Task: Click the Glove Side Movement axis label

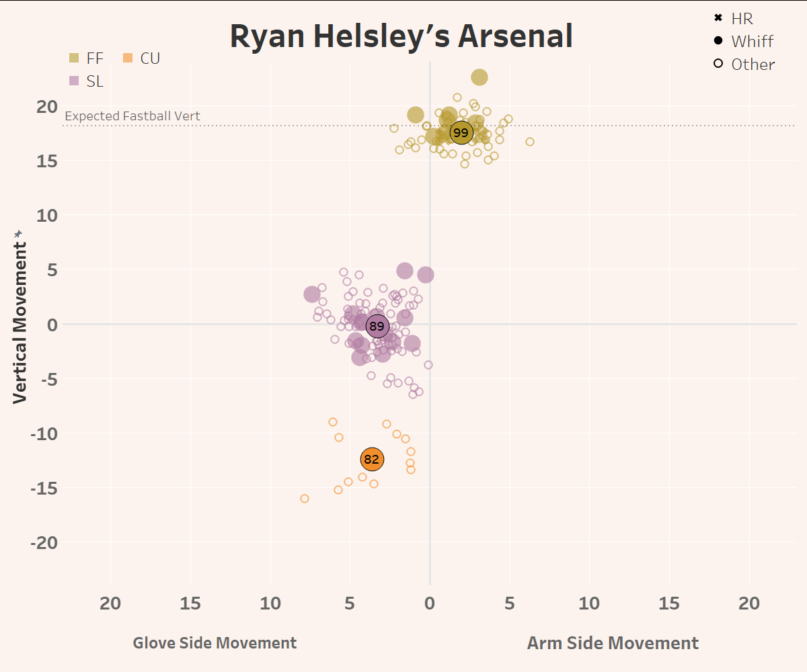Action: click(x=215, y=643)
